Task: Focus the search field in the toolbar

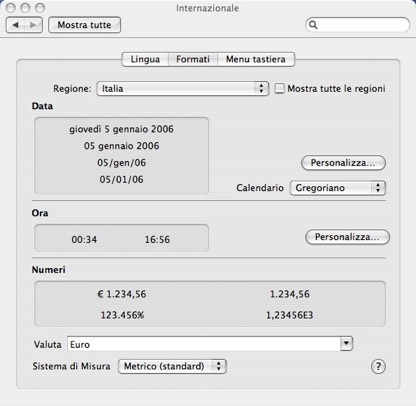Action: (x=358, y=25)
